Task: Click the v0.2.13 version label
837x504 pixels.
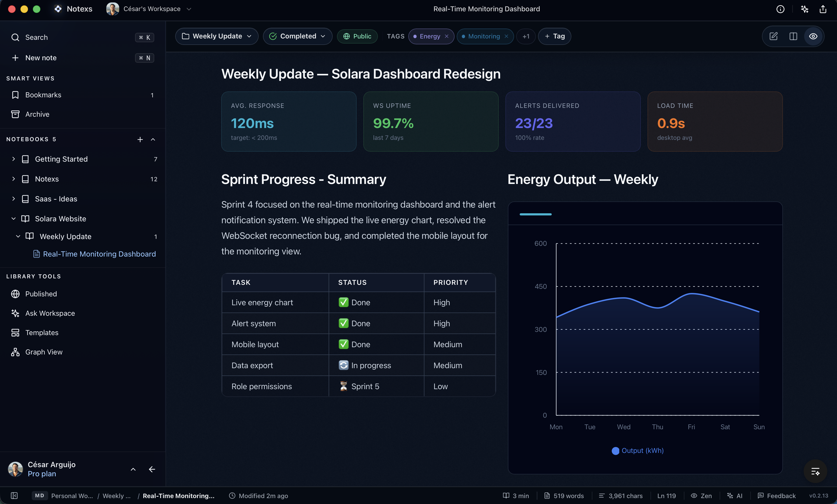Action: [x=819, y=496]
